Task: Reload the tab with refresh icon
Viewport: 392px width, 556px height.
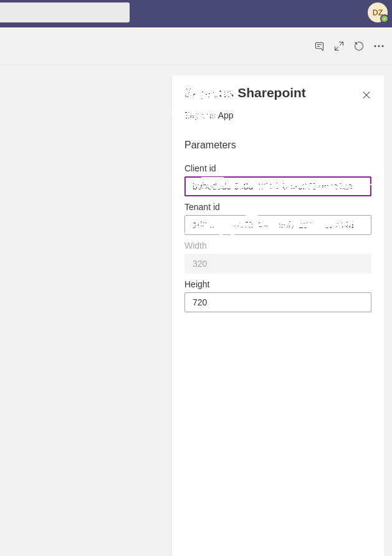Action: tap(359, 47)
